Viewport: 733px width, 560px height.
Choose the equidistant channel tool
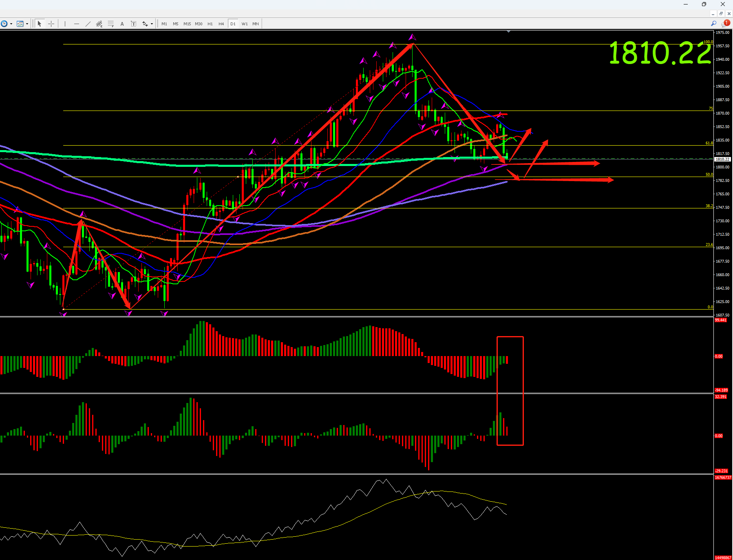coord(99,24)
